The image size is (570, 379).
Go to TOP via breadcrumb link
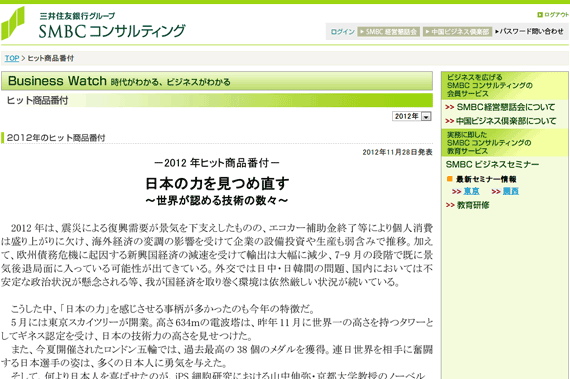(x=12, y=58)
